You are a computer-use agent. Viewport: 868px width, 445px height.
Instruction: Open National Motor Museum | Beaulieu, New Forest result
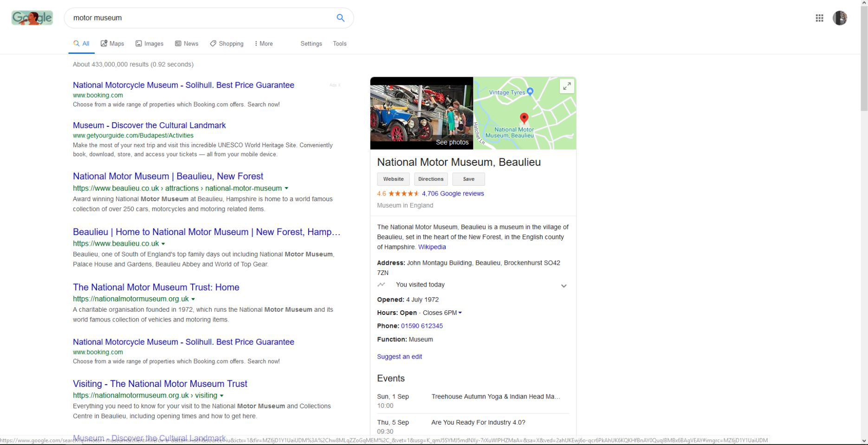pyautogui.click(x=168, y=176)
